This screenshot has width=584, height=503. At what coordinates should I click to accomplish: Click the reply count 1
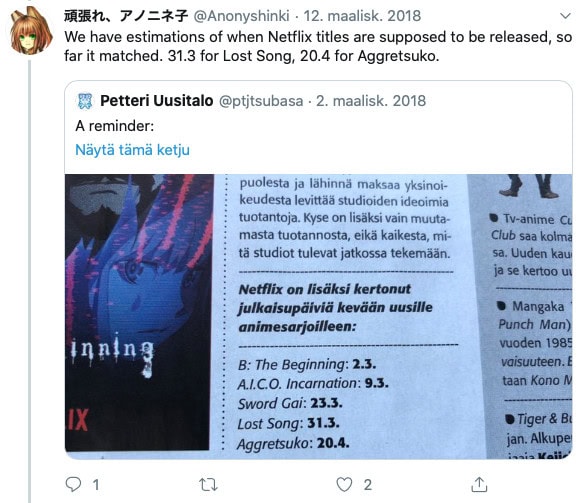tap(96, 485)
